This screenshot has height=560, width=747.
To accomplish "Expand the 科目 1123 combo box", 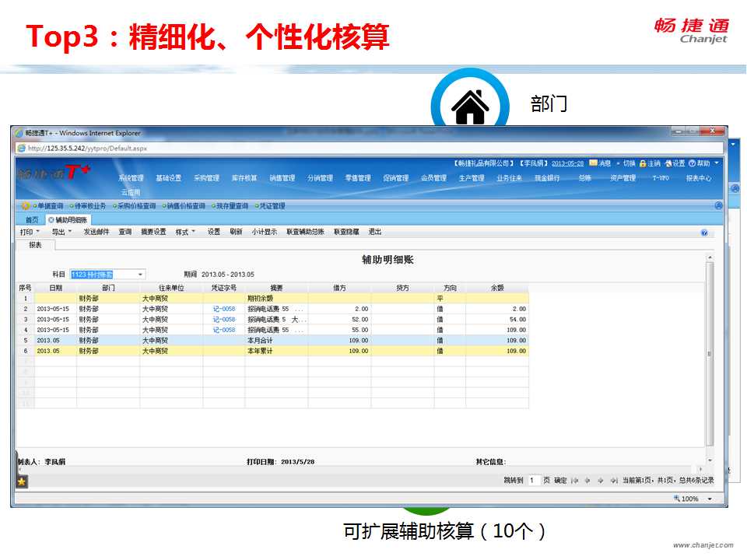I will click(x=141, y=275).
